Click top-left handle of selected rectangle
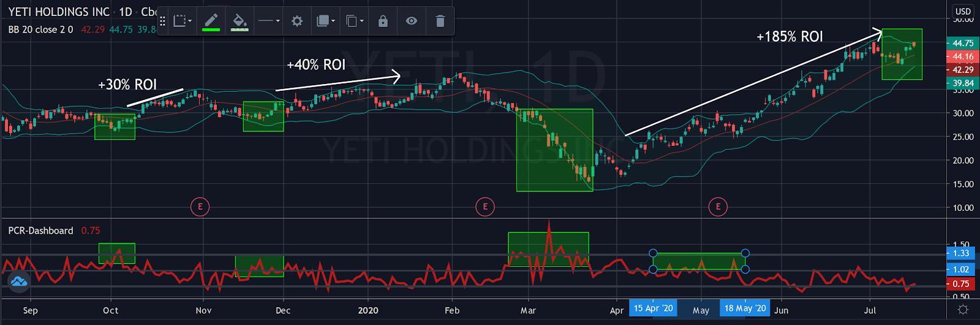 click(653, 253)
